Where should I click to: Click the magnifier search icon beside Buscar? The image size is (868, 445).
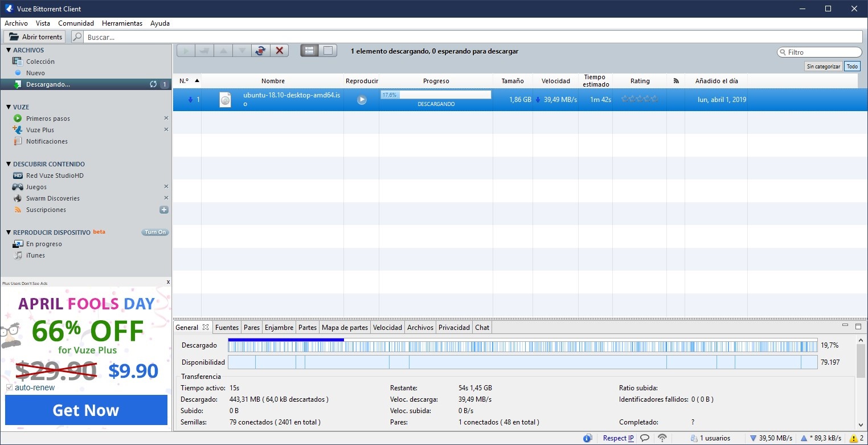click(77, 37)
